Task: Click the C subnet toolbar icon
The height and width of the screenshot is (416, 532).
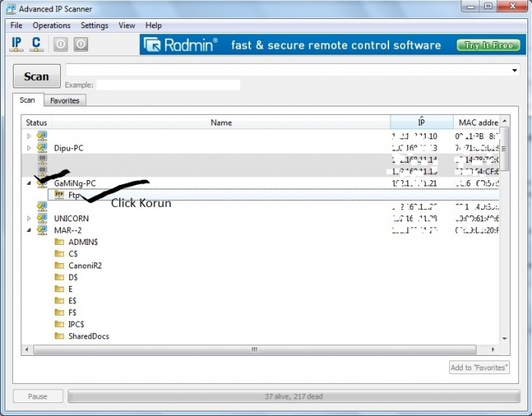Action: tap(36, 44)
